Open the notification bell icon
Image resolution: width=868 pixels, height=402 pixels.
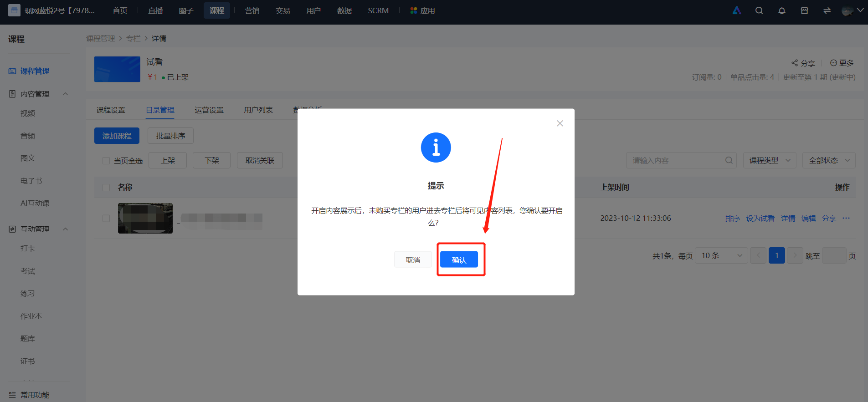tap(782, 10)
